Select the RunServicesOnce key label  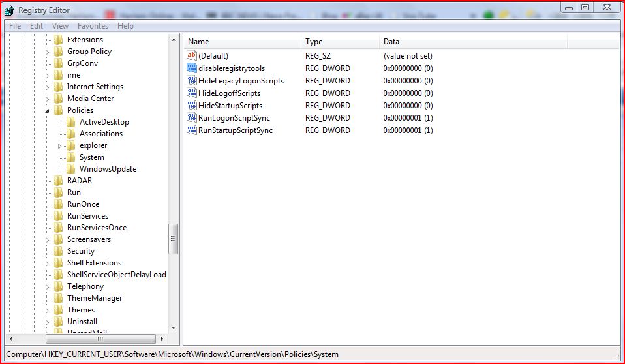point(97,228)
